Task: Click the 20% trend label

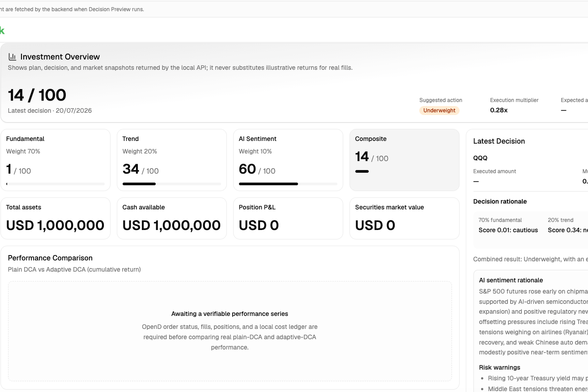Action: (561, 220)
